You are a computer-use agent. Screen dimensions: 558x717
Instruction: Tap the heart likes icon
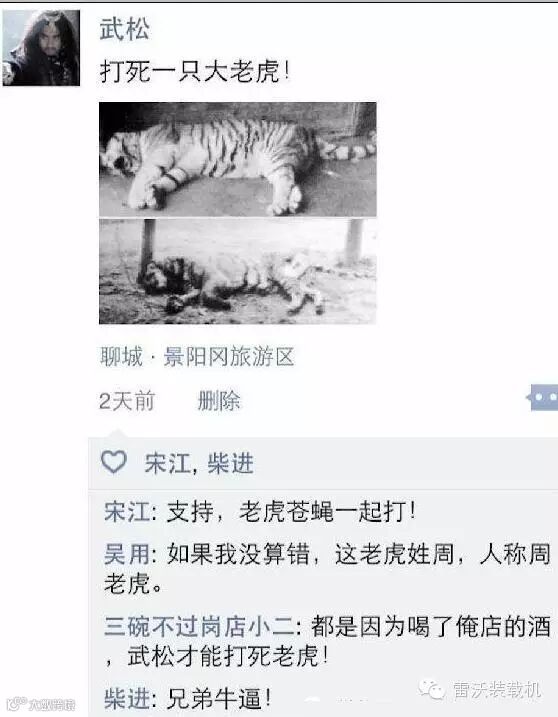114,462
